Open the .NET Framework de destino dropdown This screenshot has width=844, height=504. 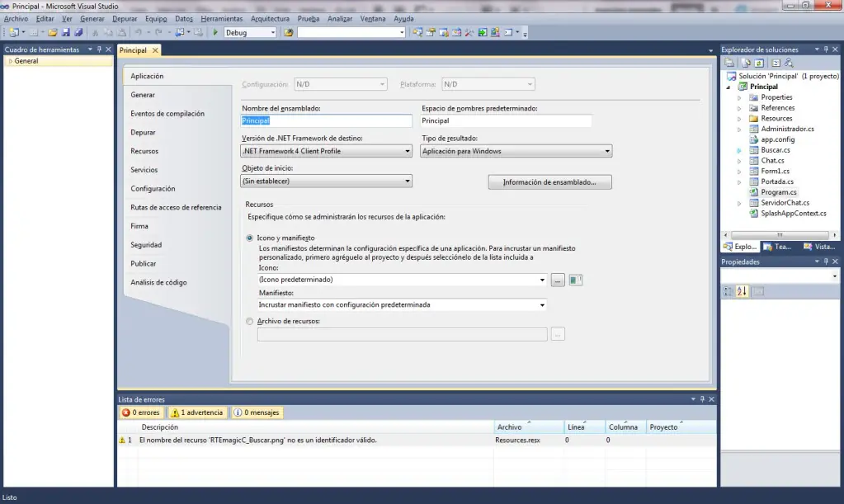tap(408, 151)
